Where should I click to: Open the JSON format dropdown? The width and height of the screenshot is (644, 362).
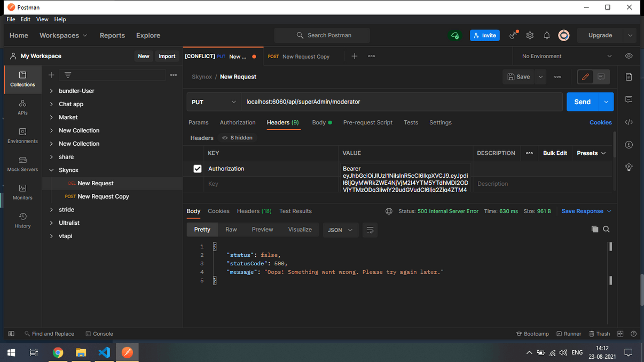(340, 230)
